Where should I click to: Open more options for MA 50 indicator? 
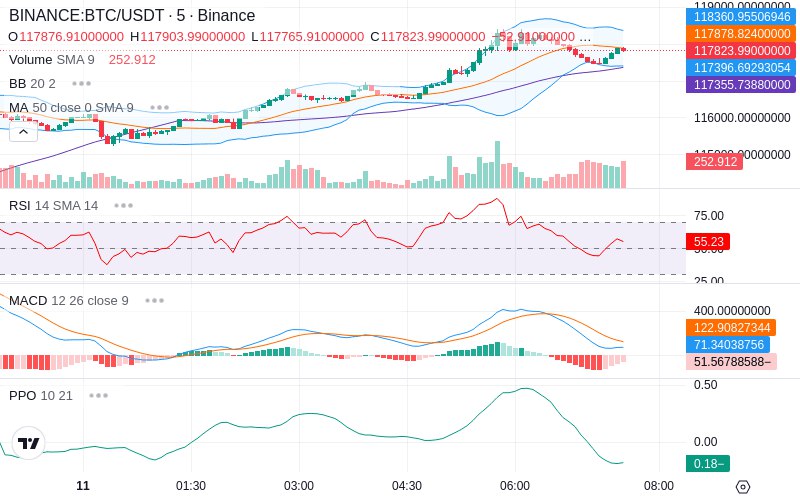[x=160, y=108]
